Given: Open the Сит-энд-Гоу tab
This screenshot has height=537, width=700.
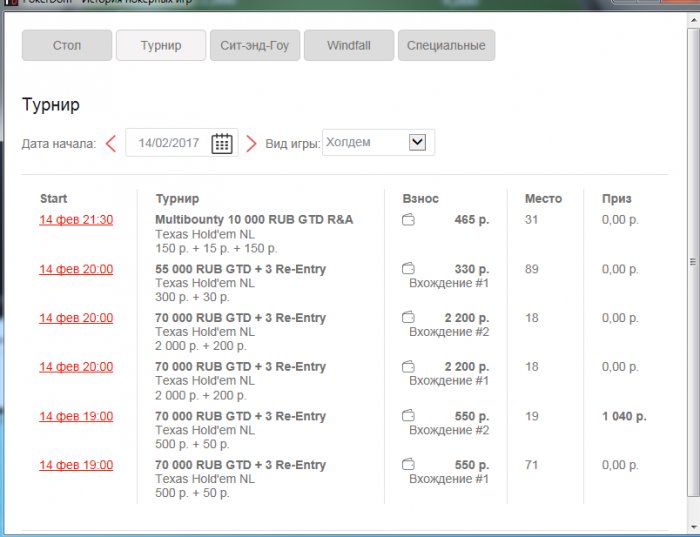Looking at the screenshot, I should pyautogui.click(x=255, y=45).
